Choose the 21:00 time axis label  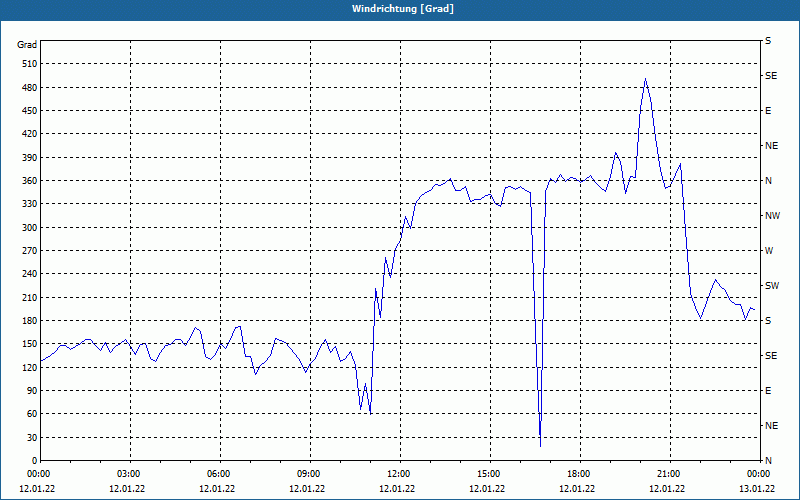coord(670,474)
